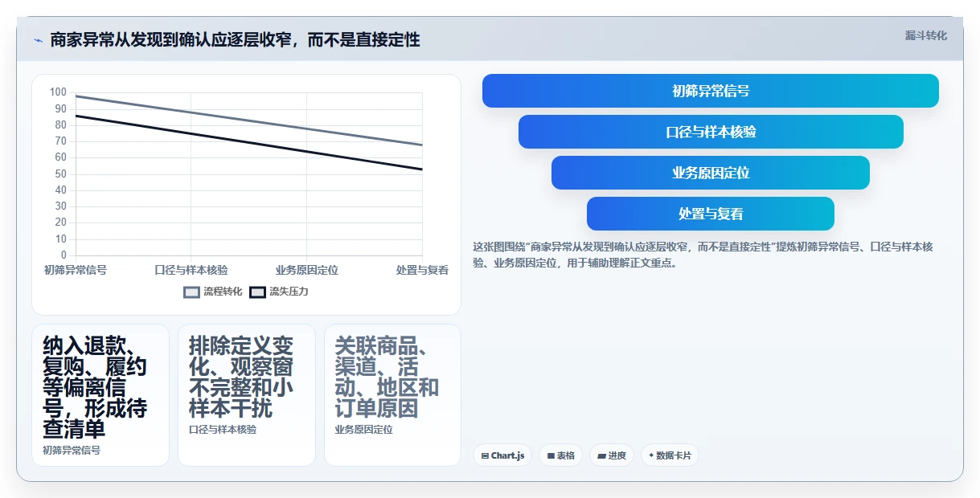Open the card starting 纳入退款、复购
980x498 pixels.
coord(100,394)
